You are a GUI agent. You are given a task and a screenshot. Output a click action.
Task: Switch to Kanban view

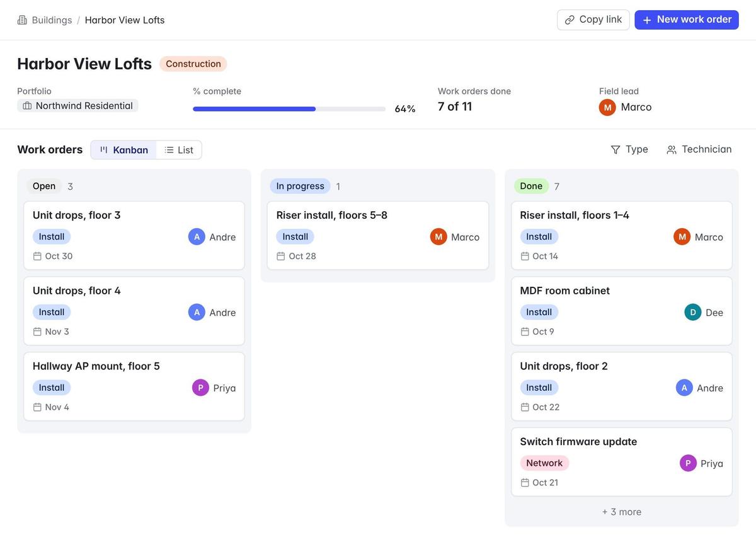click(x=123, y=150)
